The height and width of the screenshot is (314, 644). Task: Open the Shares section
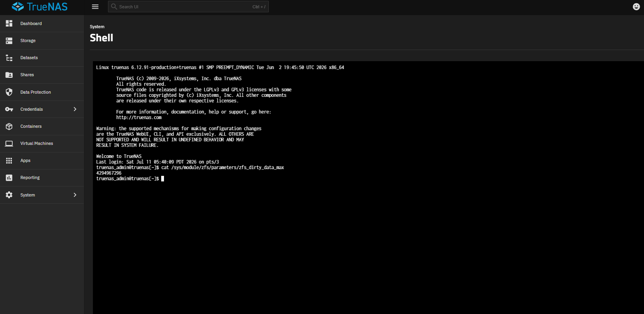[x=42, y=75]
